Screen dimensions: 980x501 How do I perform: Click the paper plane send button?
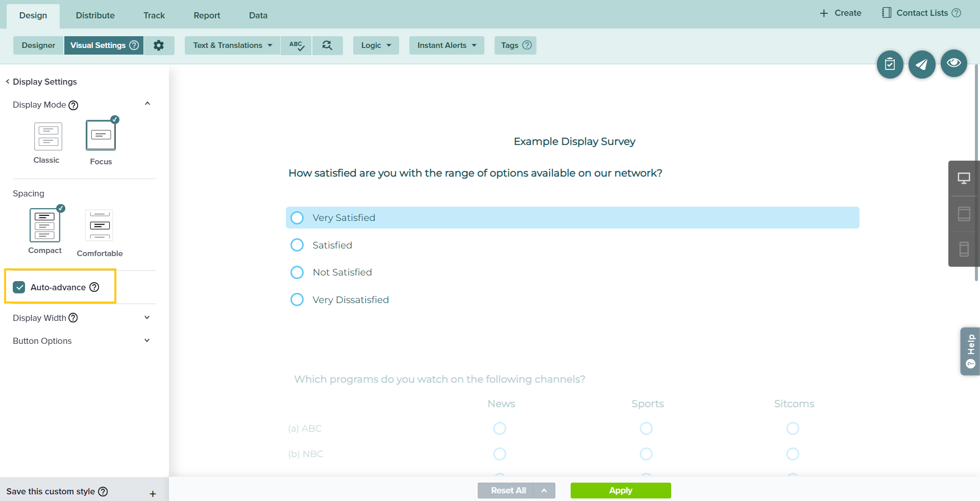tap(921, 64)
